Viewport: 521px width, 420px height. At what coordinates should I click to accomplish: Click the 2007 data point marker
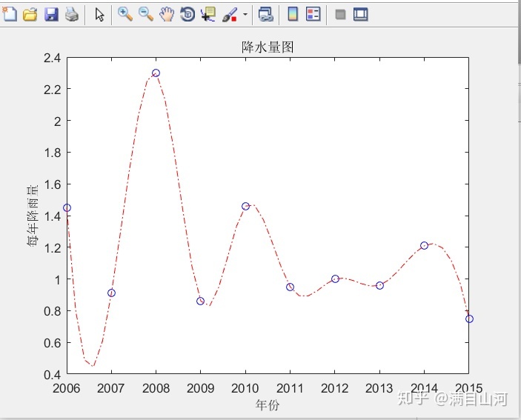(111, 293)
